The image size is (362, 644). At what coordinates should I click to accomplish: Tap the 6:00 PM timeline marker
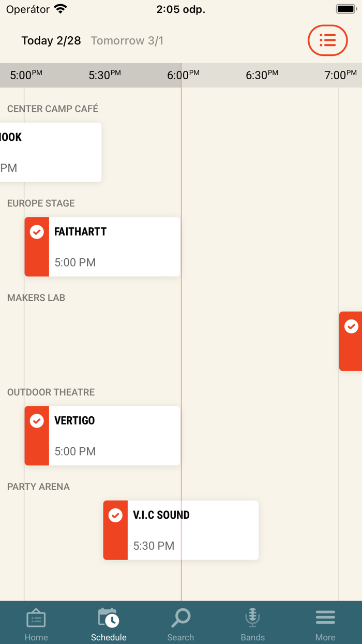point(183,76)
